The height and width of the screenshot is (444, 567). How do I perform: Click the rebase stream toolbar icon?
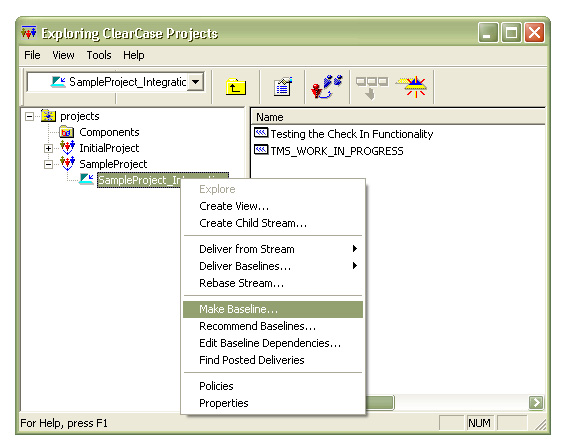click(x=412, y=87)
